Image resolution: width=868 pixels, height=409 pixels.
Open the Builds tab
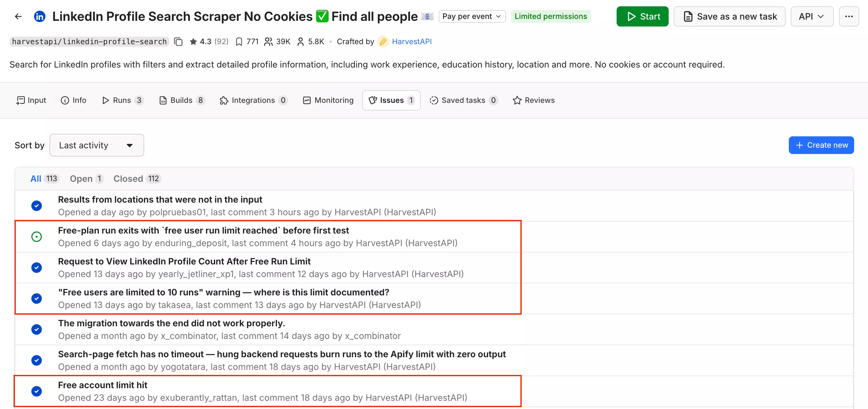pos(182,100)
